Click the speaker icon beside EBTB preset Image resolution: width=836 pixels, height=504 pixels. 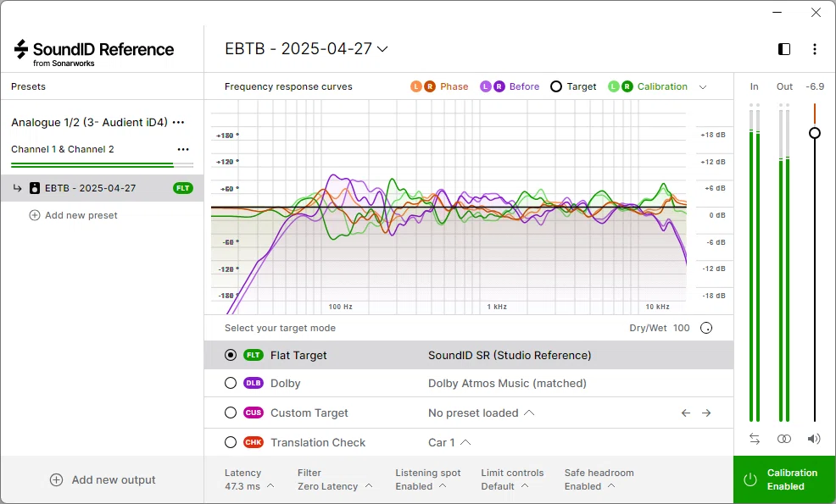[35, 188]
